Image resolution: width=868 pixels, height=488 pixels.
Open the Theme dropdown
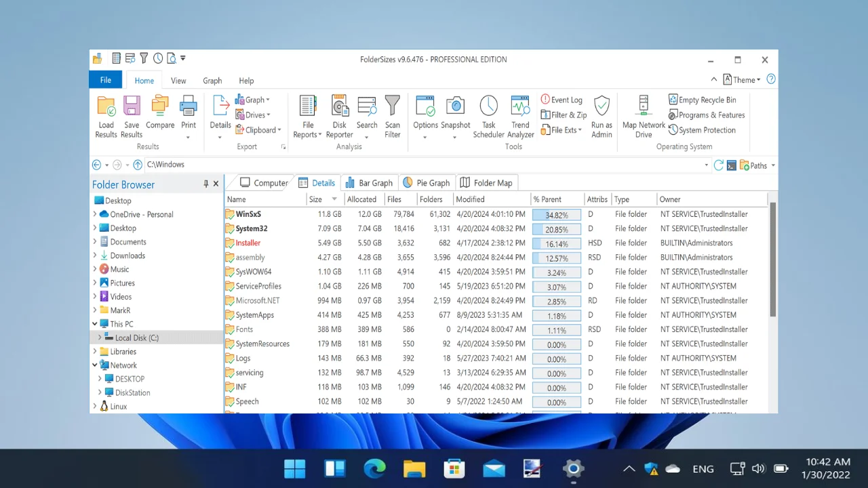[741, 79]
